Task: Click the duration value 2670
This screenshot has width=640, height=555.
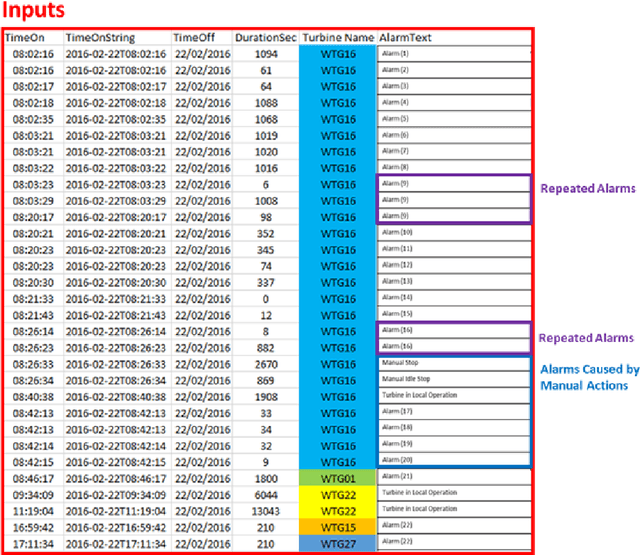Action: coord(266,364)
